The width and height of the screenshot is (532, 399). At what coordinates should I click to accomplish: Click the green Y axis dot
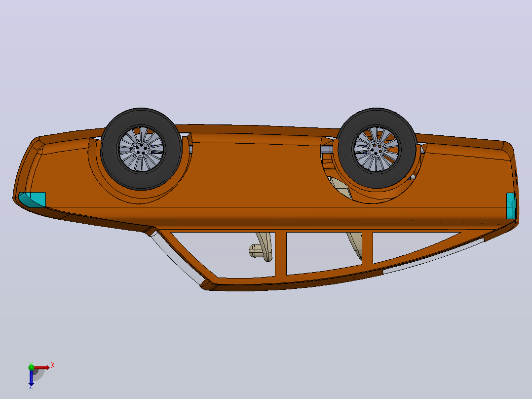pos(31,367)
